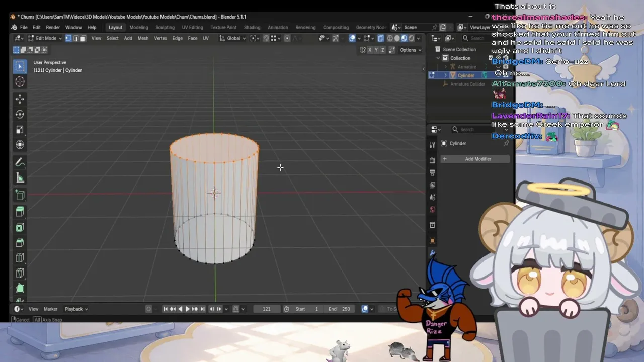Enable vertex select mode
The height and width of the screenshot is (362, 644).
tap(68, 38)
